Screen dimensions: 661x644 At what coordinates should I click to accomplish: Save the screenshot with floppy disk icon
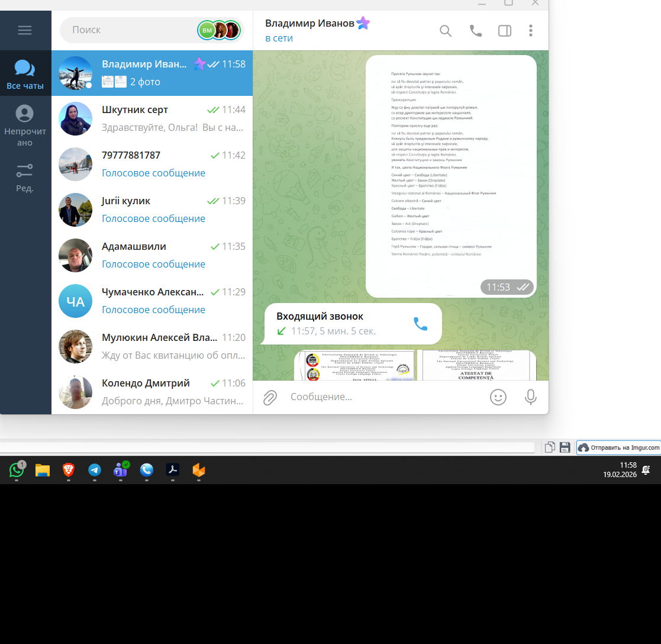click(565, 447)
